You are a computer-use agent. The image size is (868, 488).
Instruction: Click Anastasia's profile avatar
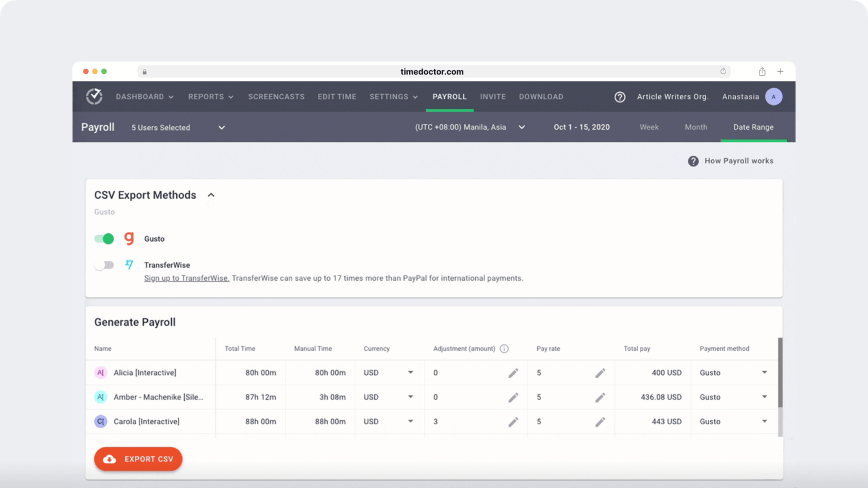[x=774, y=97]
